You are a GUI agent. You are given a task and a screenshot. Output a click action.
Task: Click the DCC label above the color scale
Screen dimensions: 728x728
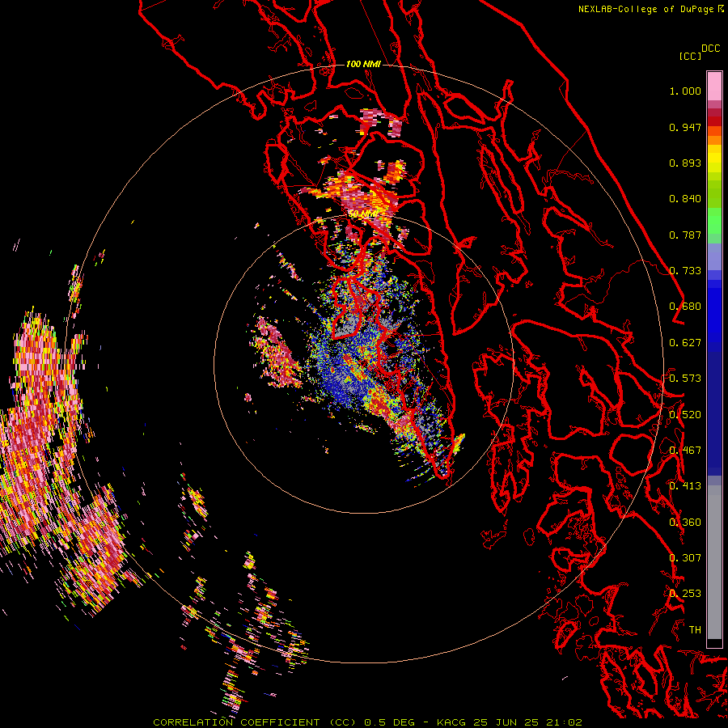point(711,49)
